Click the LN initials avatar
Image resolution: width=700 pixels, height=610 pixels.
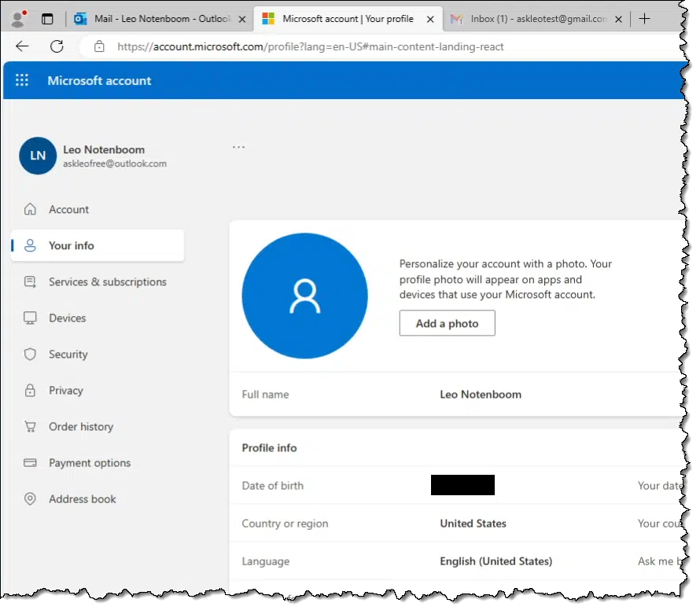[x=38, y=156]
